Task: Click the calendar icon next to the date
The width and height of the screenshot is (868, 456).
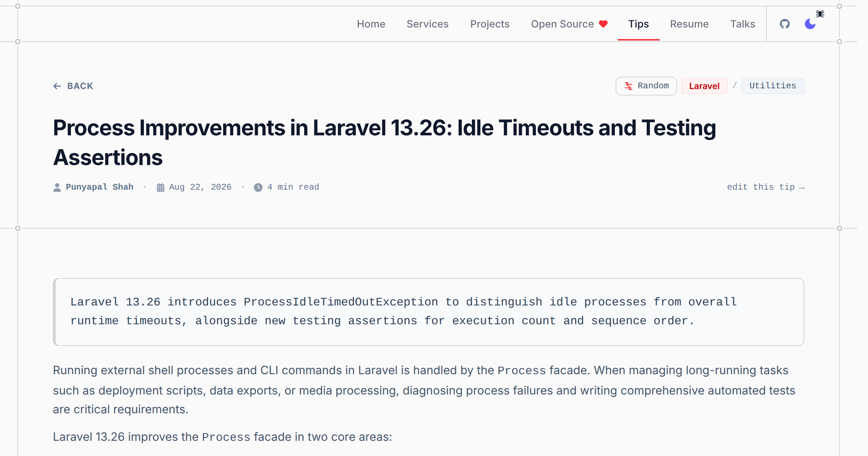Action: click(161, 187)
